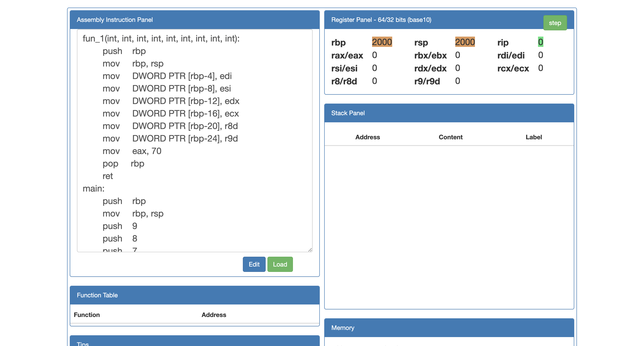
Task: Click the green Load button
Action: point(280,264)
